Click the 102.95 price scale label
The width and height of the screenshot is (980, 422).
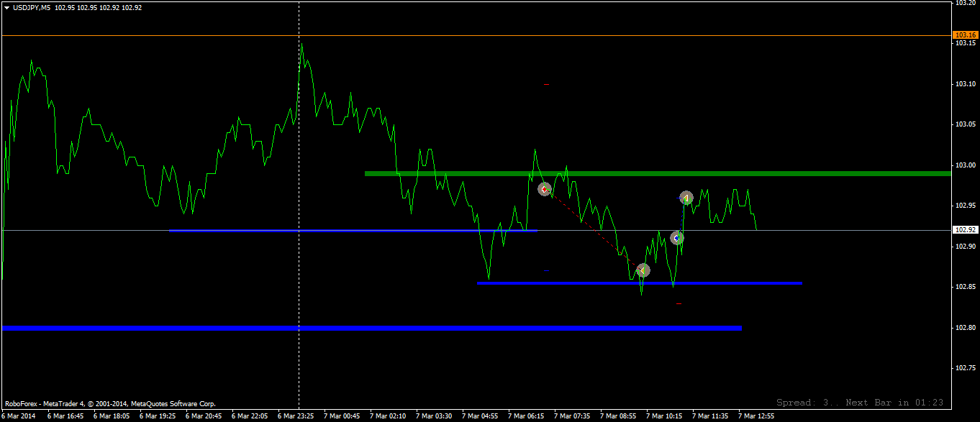pyautogui.click(x=964, y=206)
